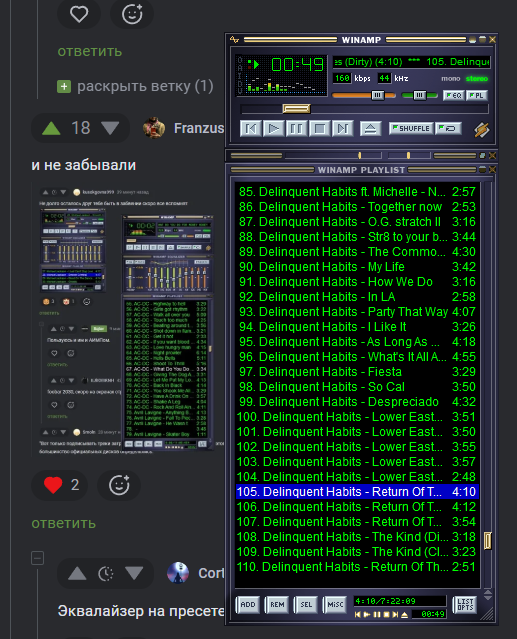This screenshot has height=639, width=517.
Task: Click Winamp previous track button
Action: click(251, 129)
